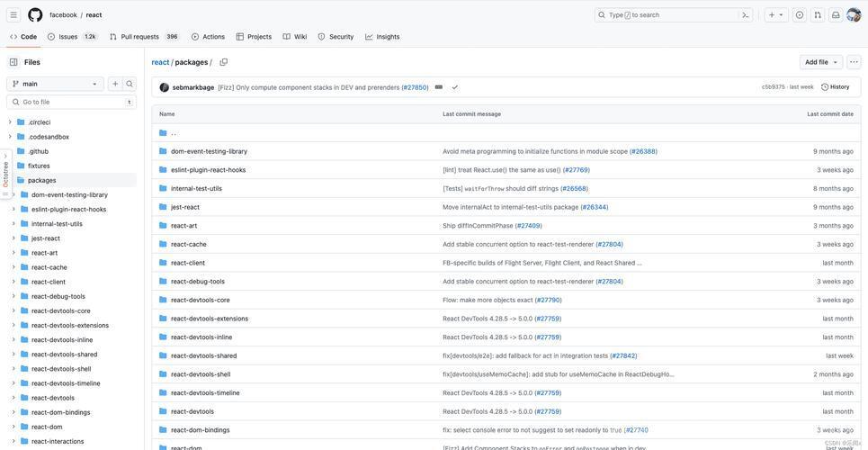Open the create new plus dropdown
Screen dimensions: 868x450
pos(775,15)
